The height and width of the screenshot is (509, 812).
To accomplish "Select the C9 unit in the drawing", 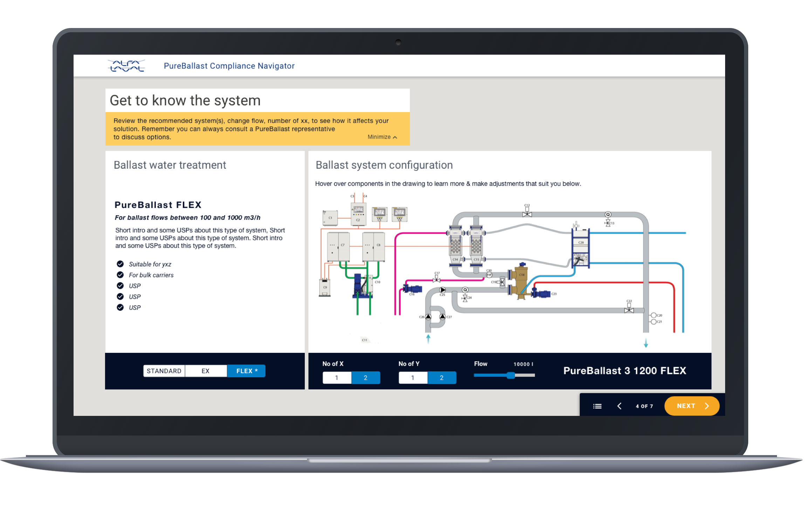I will 325,288.
